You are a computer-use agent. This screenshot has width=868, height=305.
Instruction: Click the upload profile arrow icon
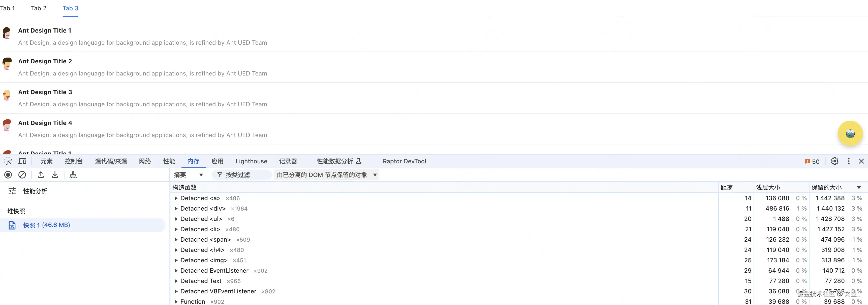click(41, 175)
